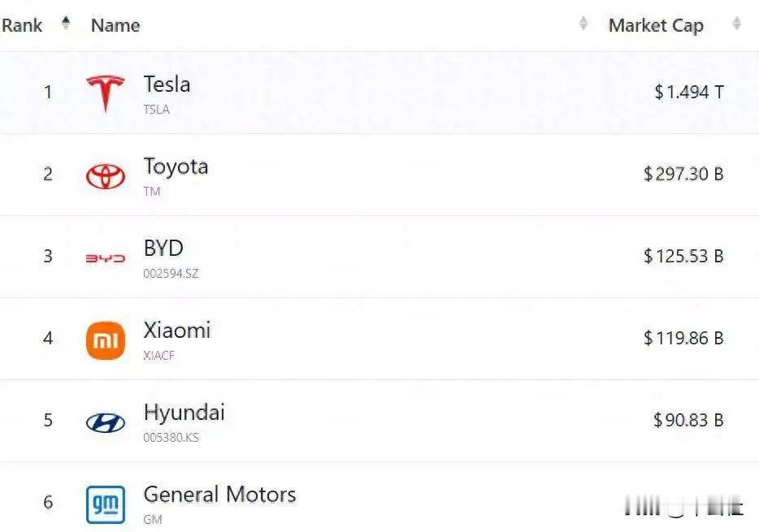
Task: Open the Toyota company link
Action: click(x=176, y=167)
